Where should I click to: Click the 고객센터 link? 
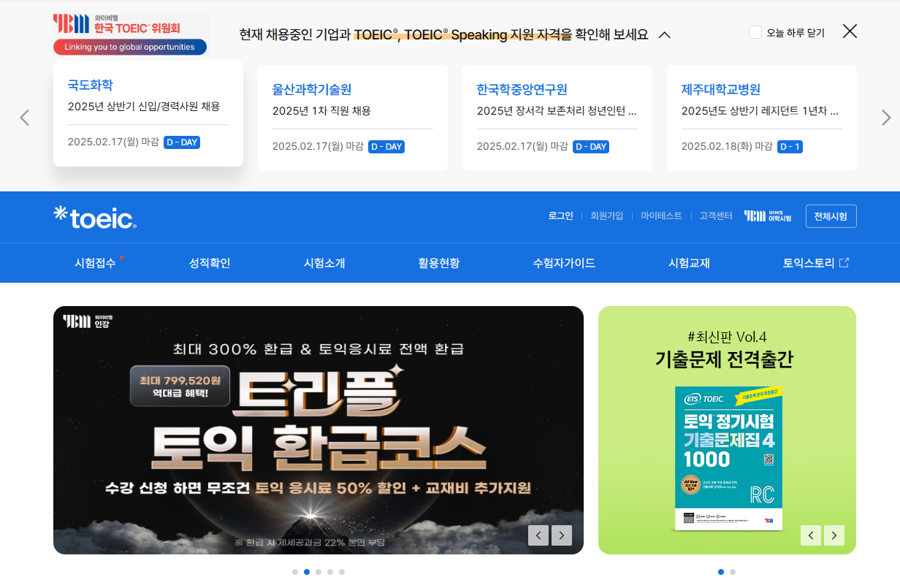point(716,216)
